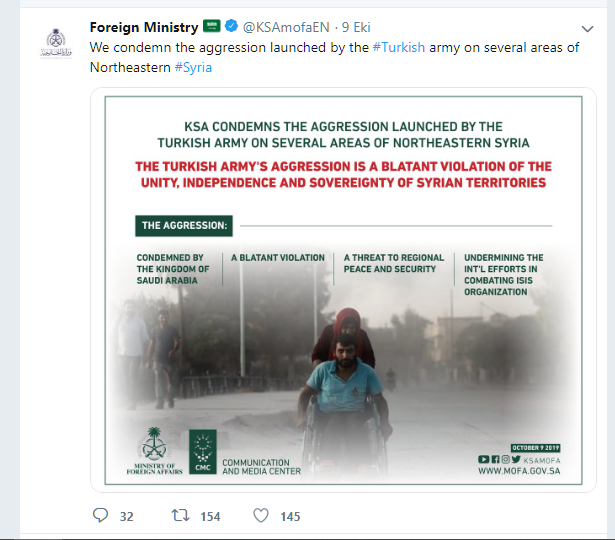Open the #Syria hashtag link
The image size is (615, 540).
[x=193, y=67]
